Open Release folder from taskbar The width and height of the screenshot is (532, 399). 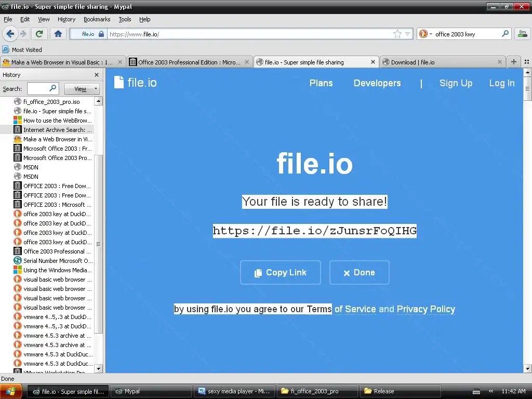401,391
